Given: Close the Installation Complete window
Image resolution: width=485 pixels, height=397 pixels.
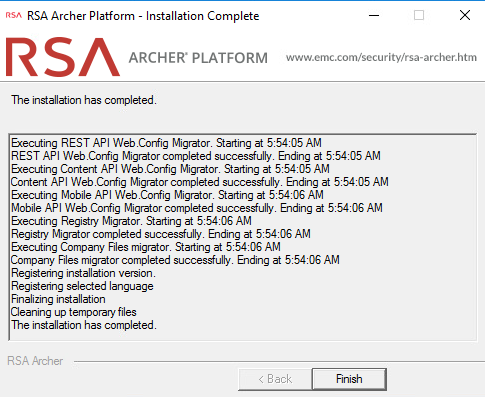Looking at the screenshot, I should click(465, 15).
